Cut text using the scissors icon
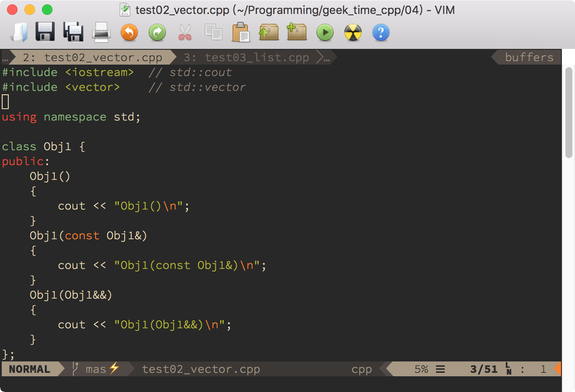575x392 pixels. coord(185,32)
